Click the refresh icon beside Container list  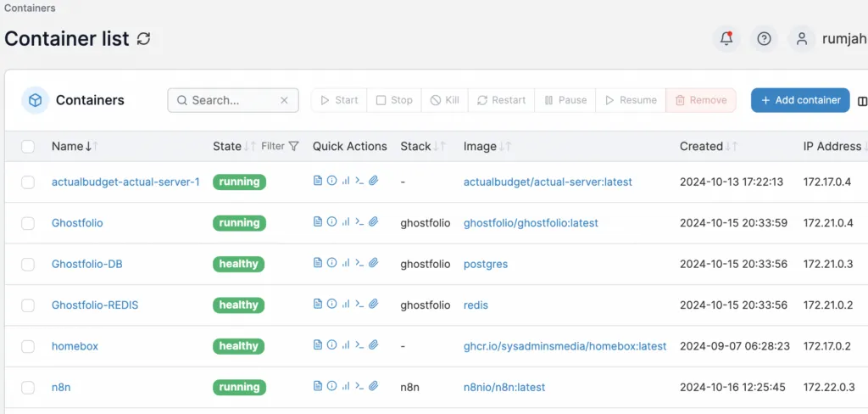144,39
